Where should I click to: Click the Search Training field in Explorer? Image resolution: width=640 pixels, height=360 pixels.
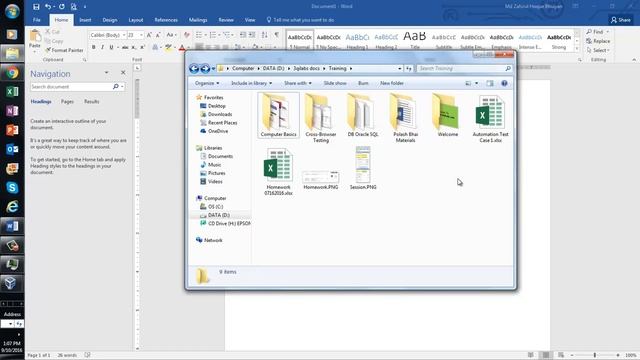[x=464, y=69]
